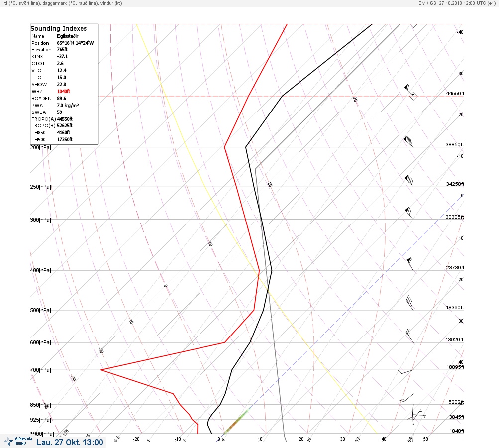The image size is (499, 448).
Task: Click the DMI/IGB 27.10.2018 12:00 UTC header
Action: pyautogui.click(x=457, y=3)
